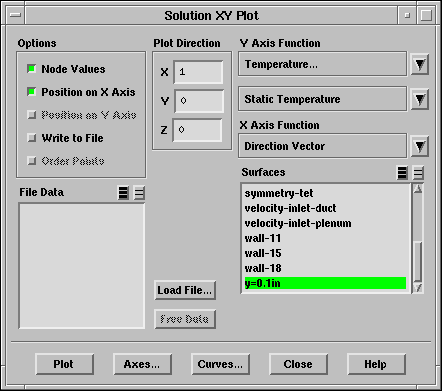The width and height of the screenshot is (442, 391).
Task: Click the Direction Vector field
Action: pos(323,146)
